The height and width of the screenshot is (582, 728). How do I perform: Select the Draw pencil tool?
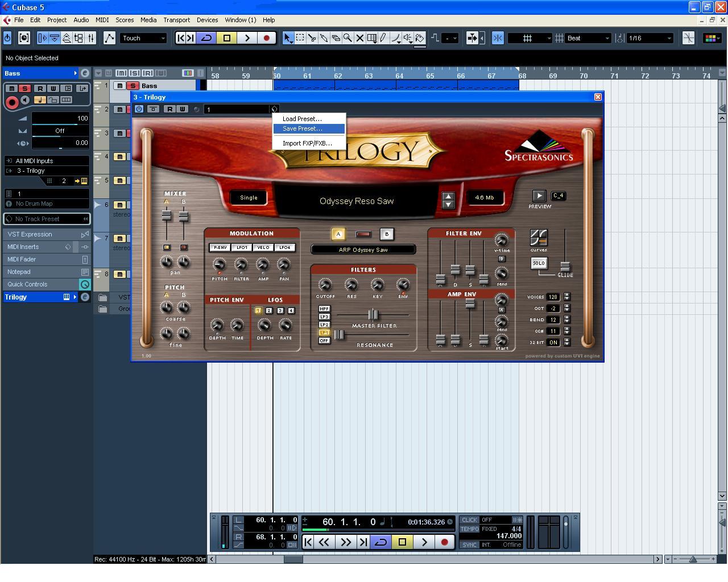tap(383, 38)
